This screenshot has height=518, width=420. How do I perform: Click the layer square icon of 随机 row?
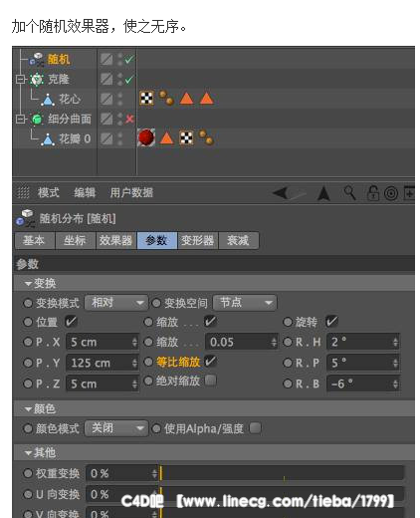[x=106, y=59]
